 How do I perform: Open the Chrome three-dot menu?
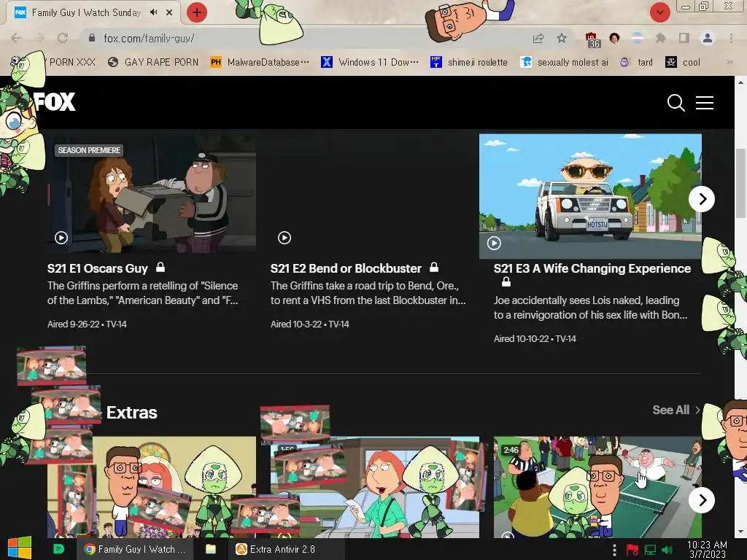pyautogui.click(x=731, y=38)
